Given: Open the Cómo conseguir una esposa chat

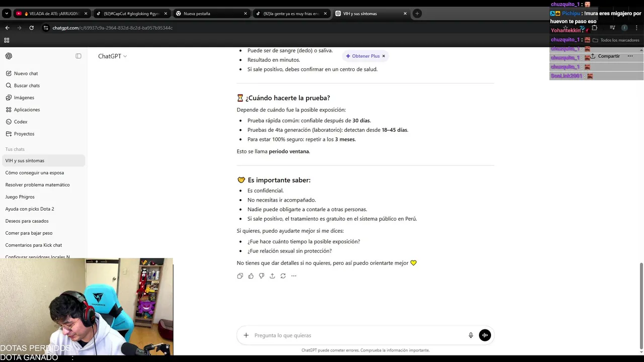Looking at the screenshot, I should pyautogui.click(x=43, y=173).
